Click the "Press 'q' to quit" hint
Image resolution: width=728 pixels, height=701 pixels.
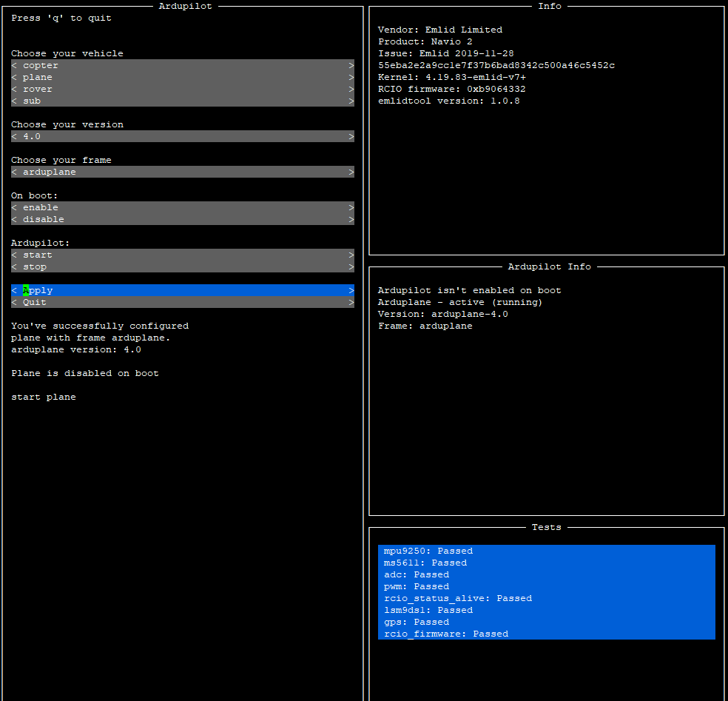pyautogui.click(x=61, y=18)
